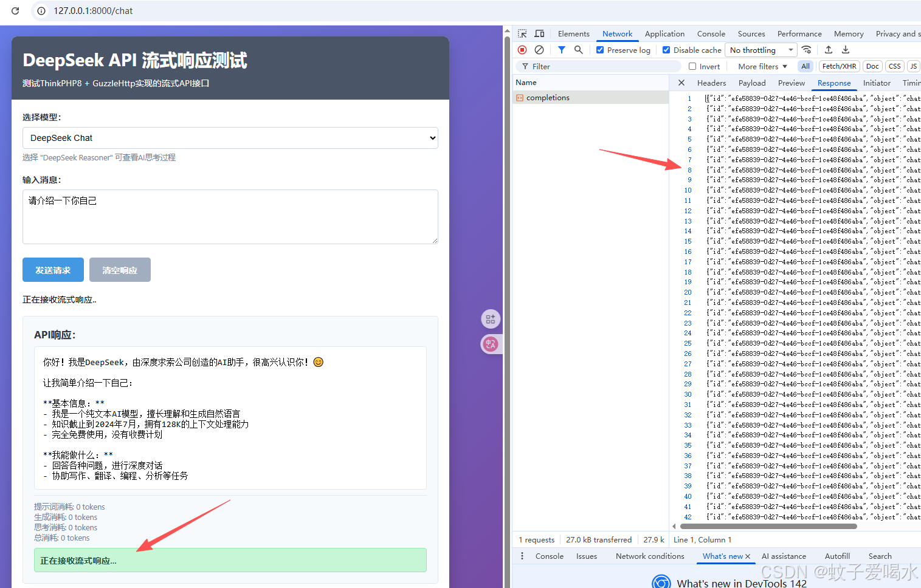921x588 pixels.
Task: Reload the page with the browser refresh icon
Action: click(15, 11)
